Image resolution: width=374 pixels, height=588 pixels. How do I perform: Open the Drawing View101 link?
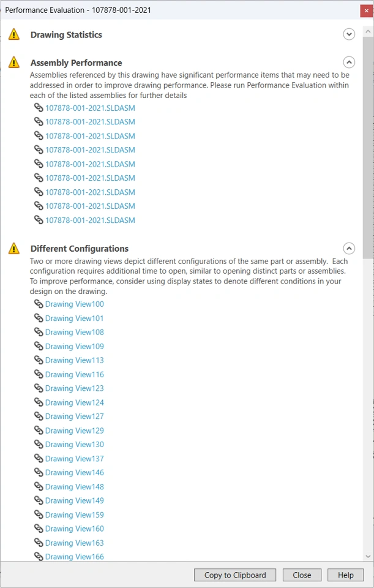coord(75,318)
